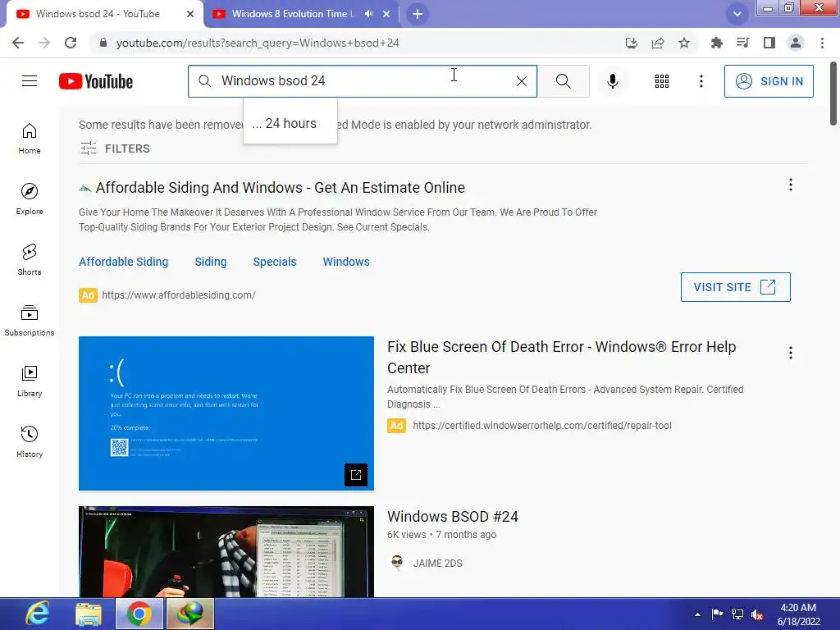
Task: Open the Windows BSOD #24 video title
Action: click(x=453, y=517)
